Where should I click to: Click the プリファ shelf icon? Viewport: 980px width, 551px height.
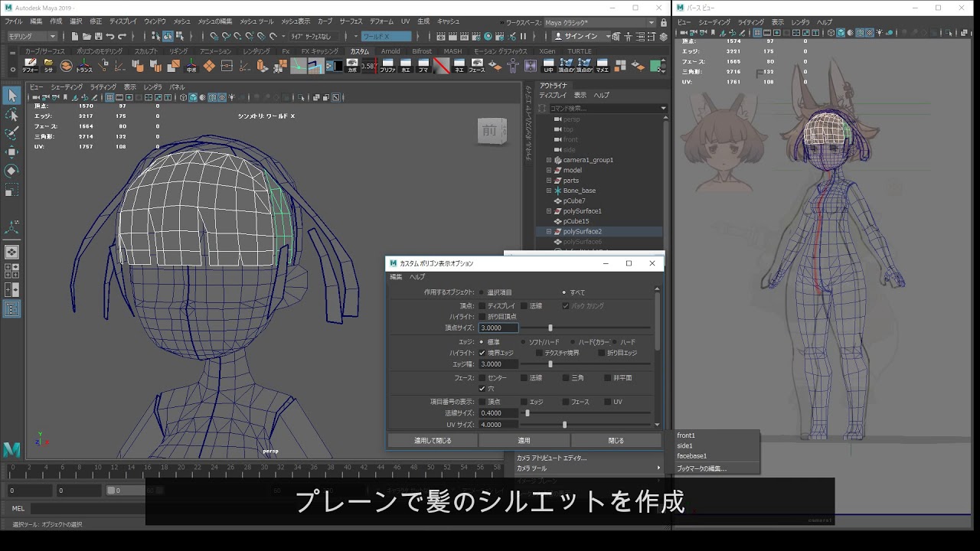tap(387, 66)
